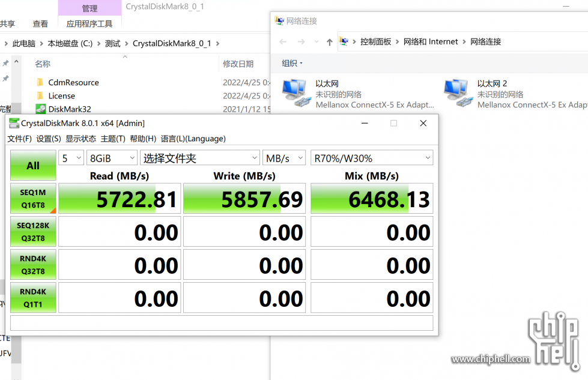The width and height of the screenshot is (588, 380).
Task: Click 此电脑 in Explorer breadcrumb
Action: pyautogui.click(x=23, y=43)
